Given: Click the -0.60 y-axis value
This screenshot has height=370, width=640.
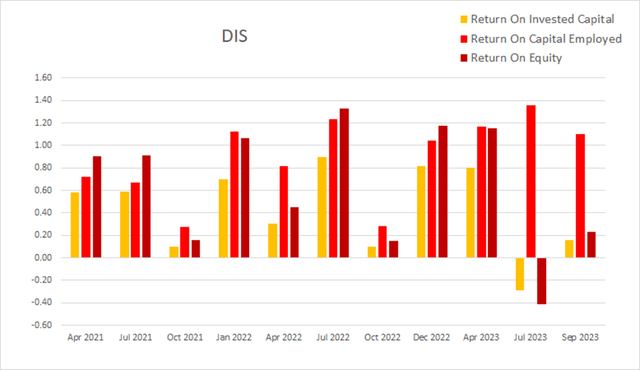Looking at the screenshot, I should pyautogui.click(x=42, y=325).
